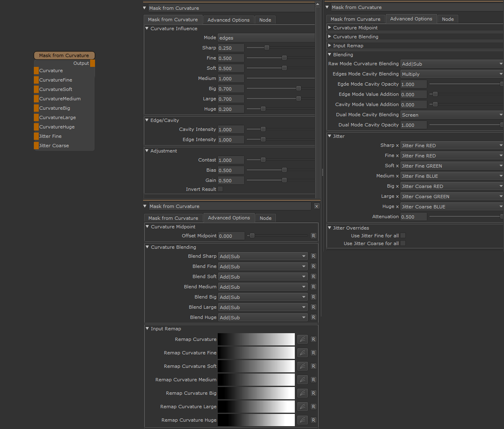Open the Node tab in right panel

[448, 19]
